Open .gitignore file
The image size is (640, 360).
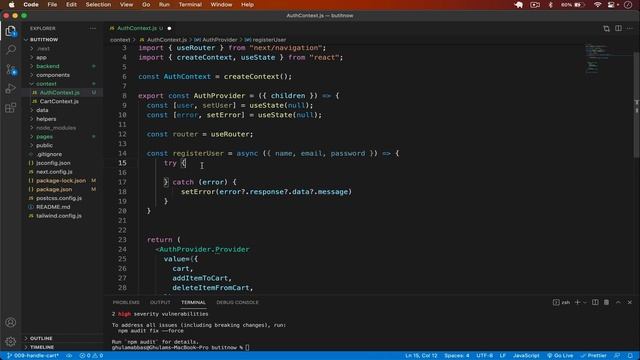click(x=49, y=154)
